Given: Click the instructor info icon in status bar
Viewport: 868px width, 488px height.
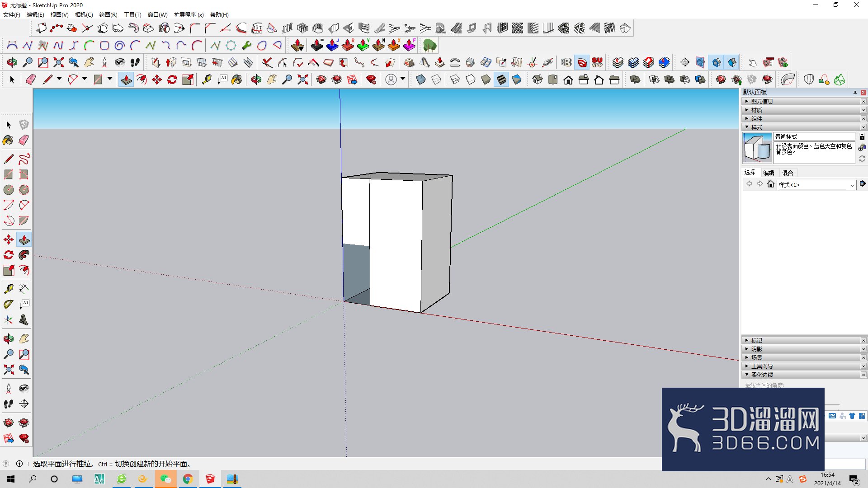Looking at the screenshot, I should click(19, 464).
